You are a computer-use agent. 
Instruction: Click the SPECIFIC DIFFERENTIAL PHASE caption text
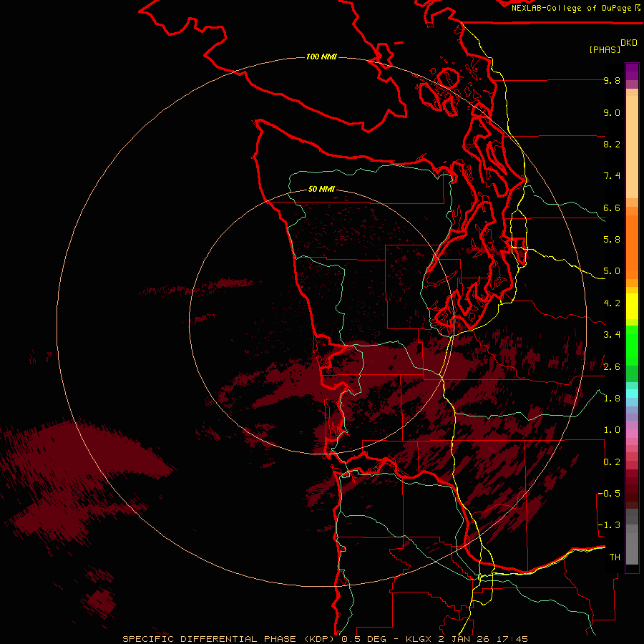209,639
